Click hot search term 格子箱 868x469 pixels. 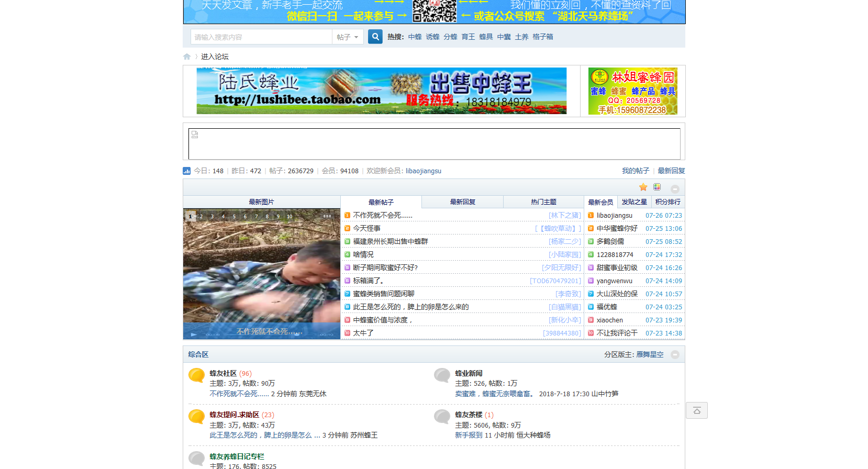click(542, 37)
